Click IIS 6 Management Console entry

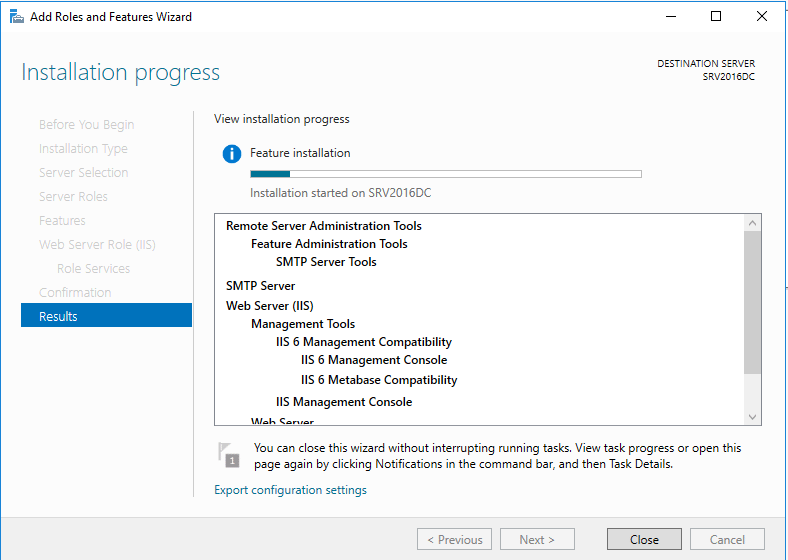pos(374,360)
